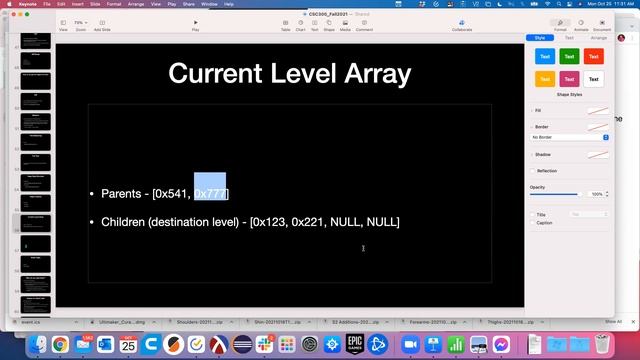
Task: Switch to the Arrange tab
Action: [598, 38]
